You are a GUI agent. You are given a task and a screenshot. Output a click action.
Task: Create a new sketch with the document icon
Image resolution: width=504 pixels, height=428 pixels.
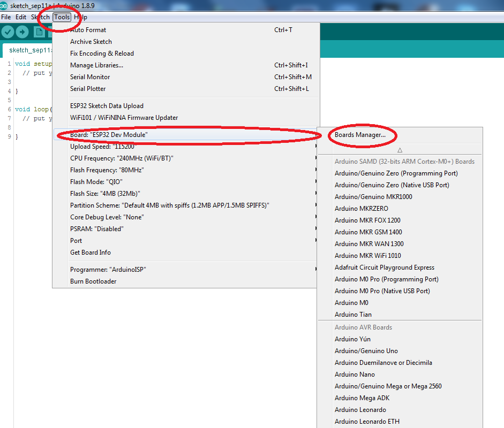point(39,32)
